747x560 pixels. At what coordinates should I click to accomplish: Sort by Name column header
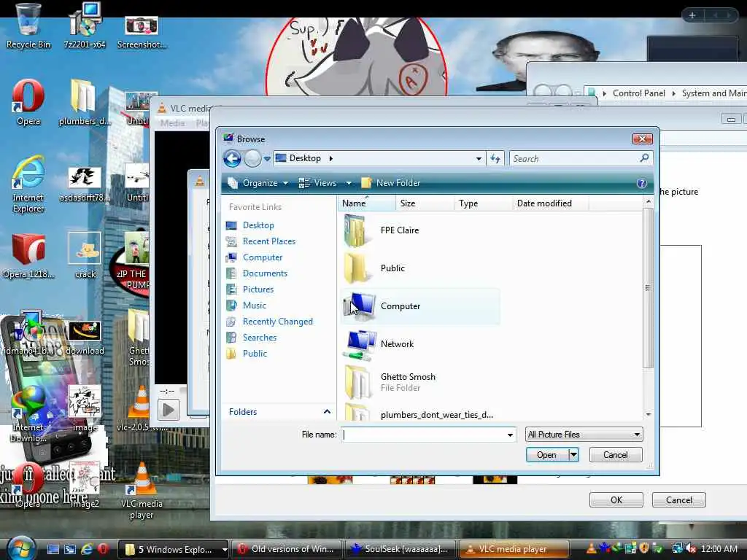pyautogui.click(x=367, y=203)
